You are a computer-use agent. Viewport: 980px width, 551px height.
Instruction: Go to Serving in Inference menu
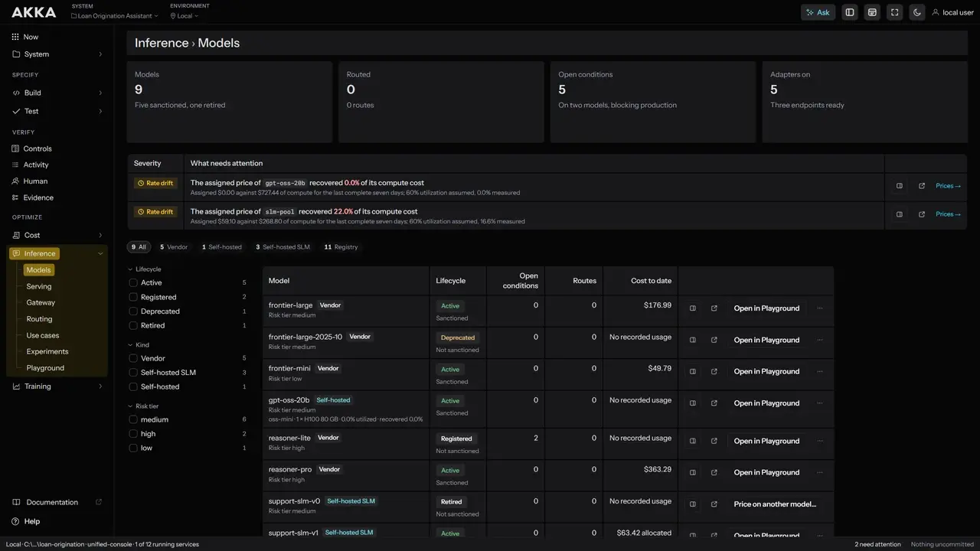(x=39, y=286)
